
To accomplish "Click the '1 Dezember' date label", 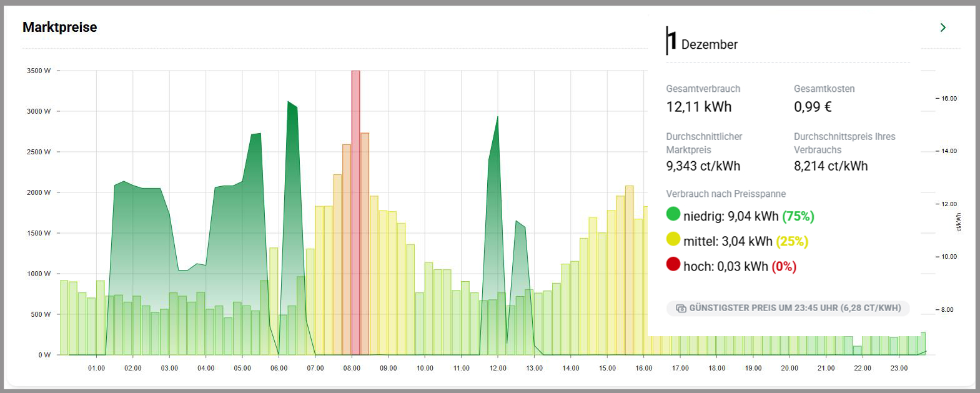I will 702,43.
